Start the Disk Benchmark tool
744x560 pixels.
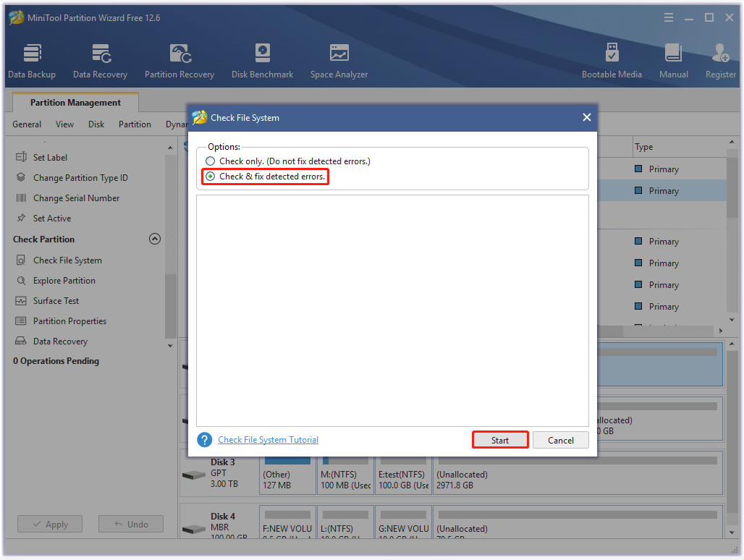click(x=263, y=61)
